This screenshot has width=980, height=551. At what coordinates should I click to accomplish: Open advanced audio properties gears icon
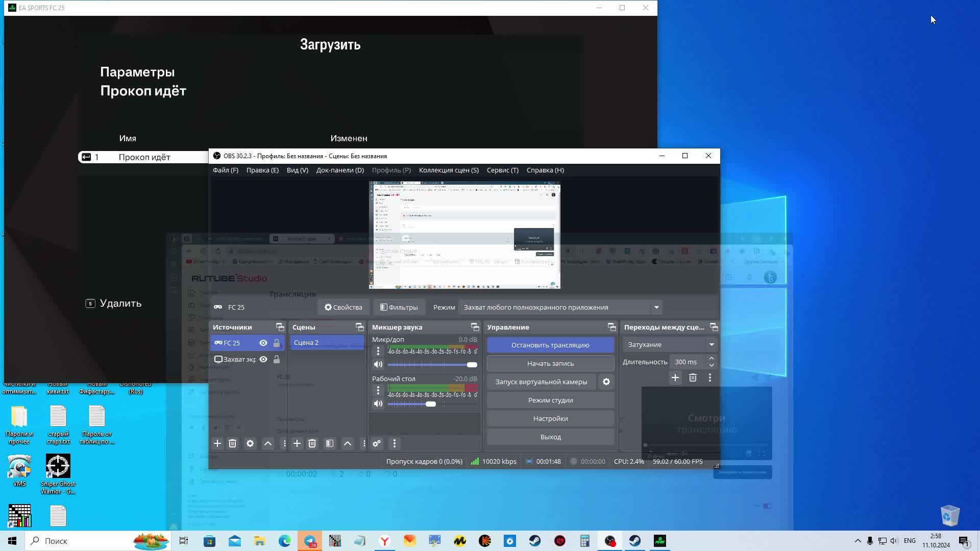[x=377, y=443]
